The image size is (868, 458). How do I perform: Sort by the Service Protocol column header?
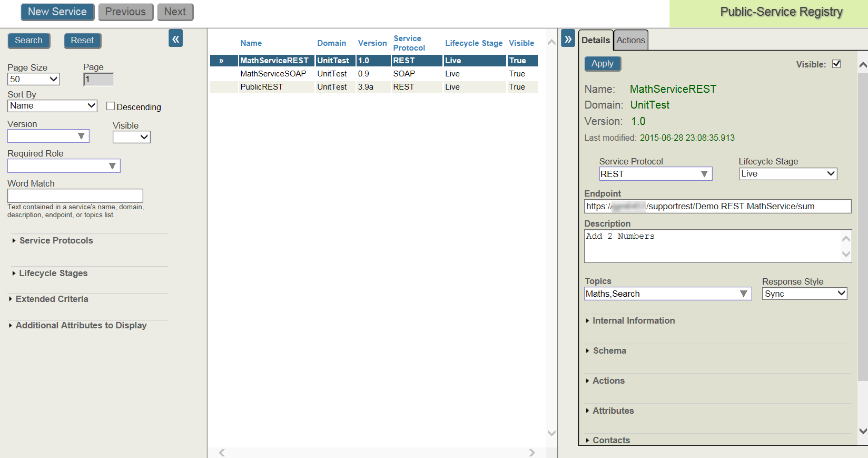[409, 43]
